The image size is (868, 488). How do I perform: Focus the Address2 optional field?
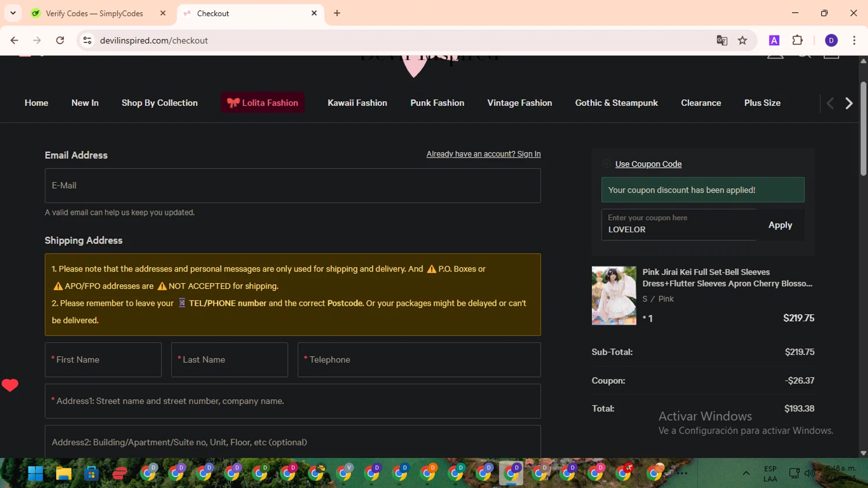[293, 442]
